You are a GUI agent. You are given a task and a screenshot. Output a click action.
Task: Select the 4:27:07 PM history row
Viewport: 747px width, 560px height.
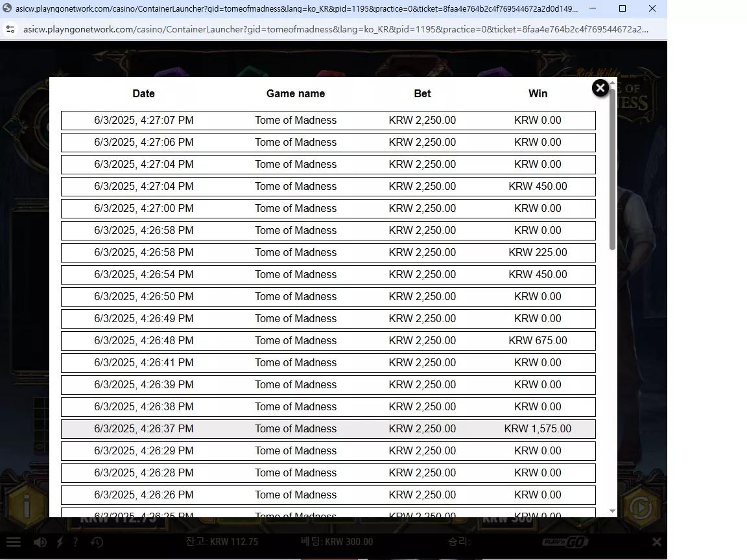[328, 121]
